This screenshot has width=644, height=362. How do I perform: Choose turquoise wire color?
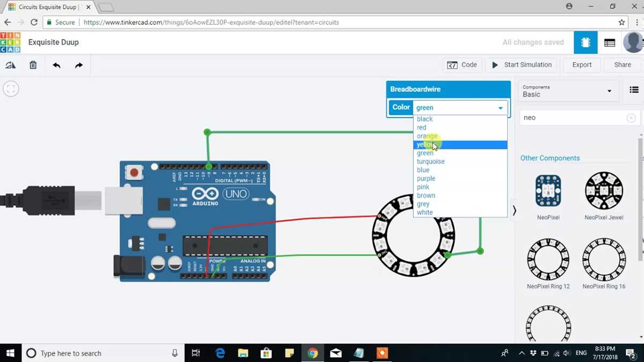[x=460, y=161]
